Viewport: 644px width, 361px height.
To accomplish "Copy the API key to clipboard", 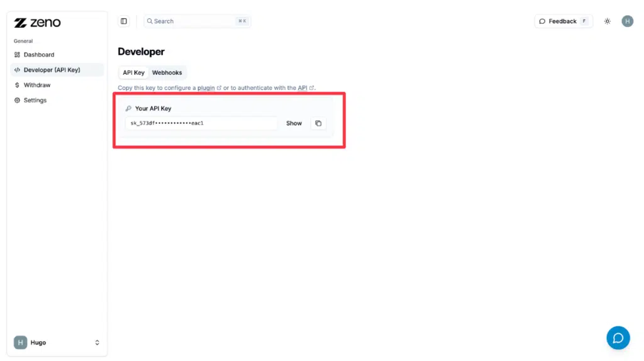I will 318,123.
